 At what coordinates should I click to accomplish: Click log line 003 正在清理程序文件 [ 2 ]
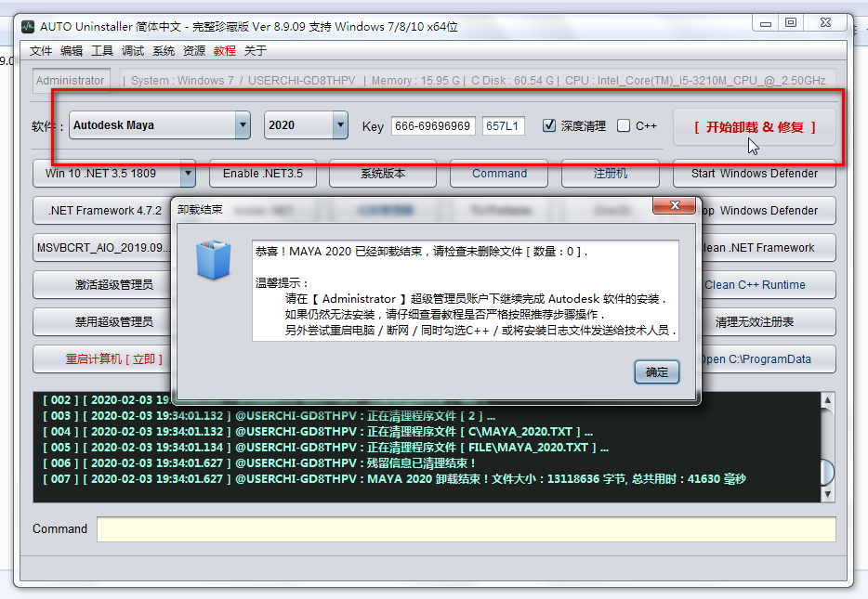point(269,415)
